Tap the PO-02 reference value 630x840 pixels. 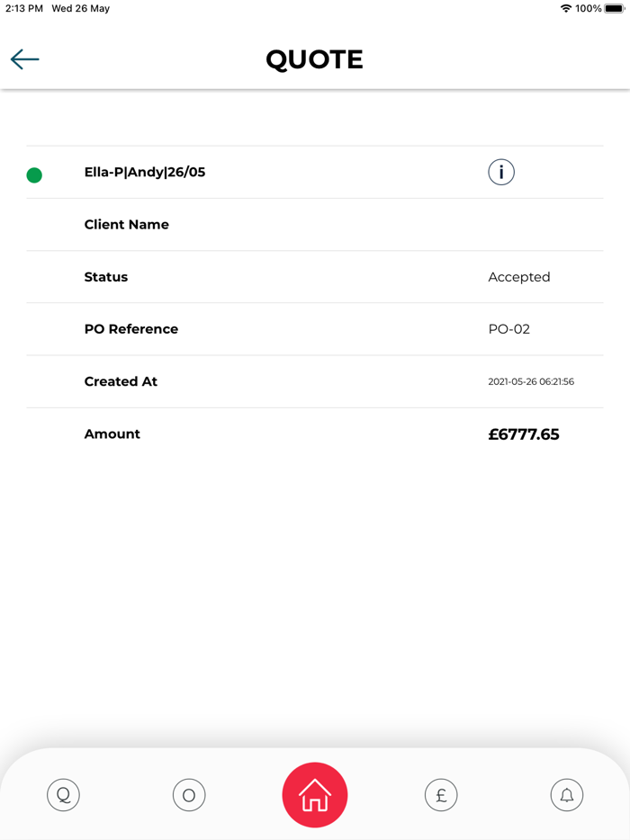tap(509, 329)
